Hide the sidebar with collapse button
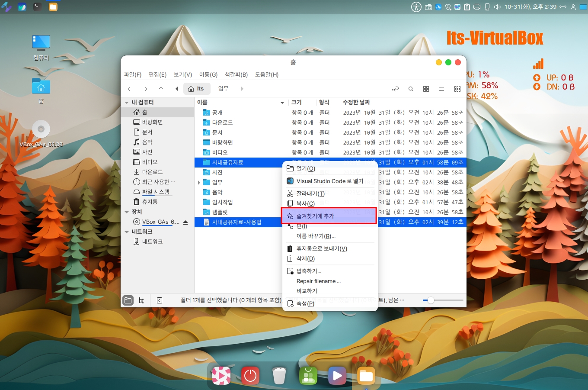 click(160, 300)
